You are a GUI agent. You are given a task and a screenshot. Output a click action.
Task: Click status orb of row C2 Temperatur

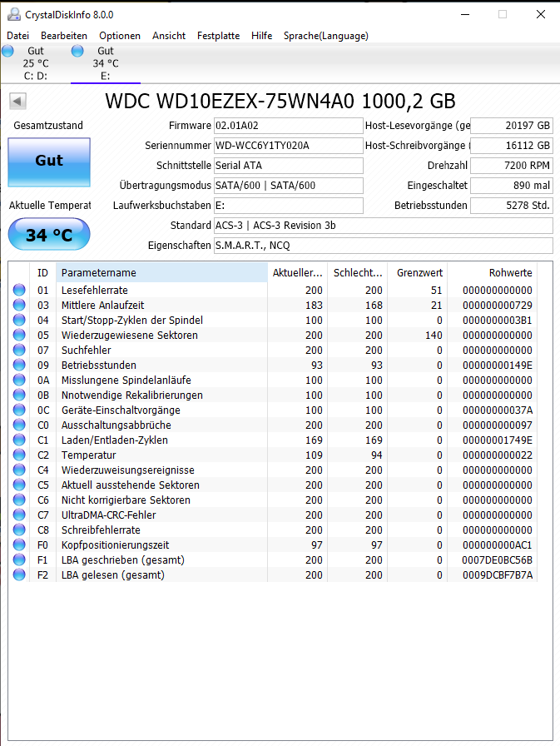click(x=19, y=455)
